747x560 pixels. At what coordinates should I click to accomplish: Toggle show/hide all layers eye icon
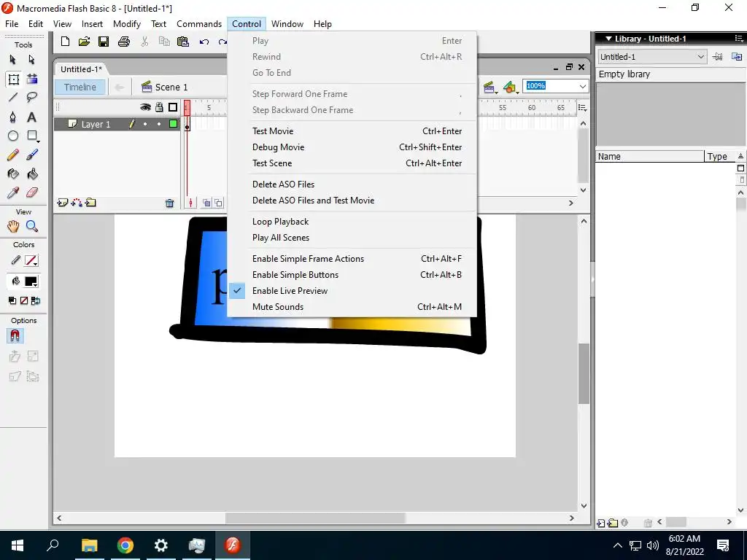click(x=145, y=107)
